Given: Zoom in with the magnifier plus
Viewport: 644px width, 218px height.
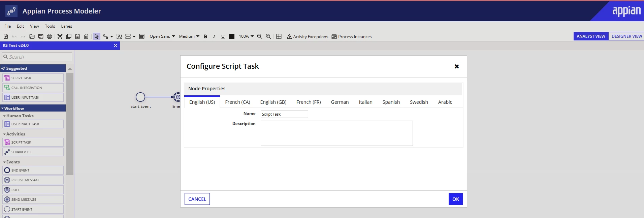Looking at the screenshot, I should point(268,36).
